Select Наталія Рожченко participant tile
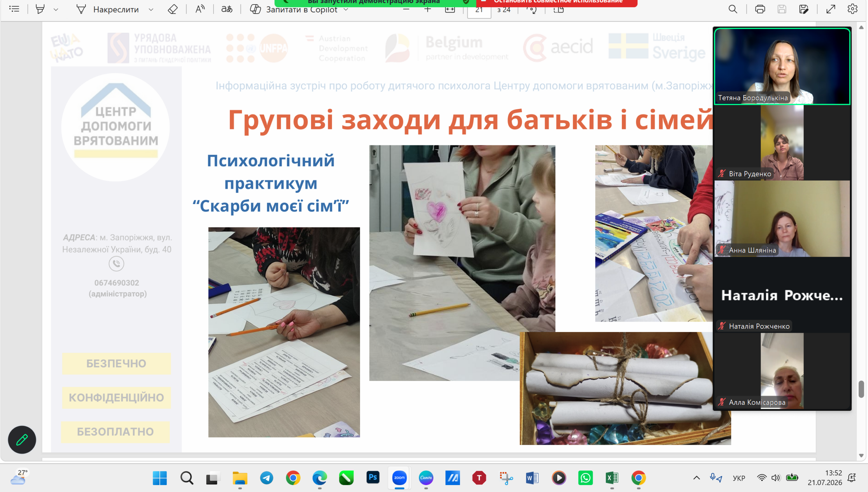868x492 pixels. coord(782,295)
